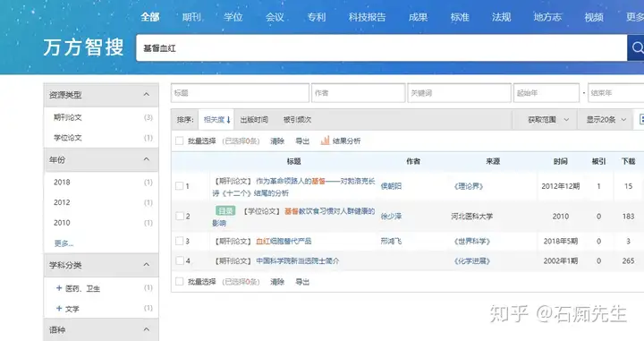
Task: Click the 河北医科大学 source cell
Action: [472, 217]
